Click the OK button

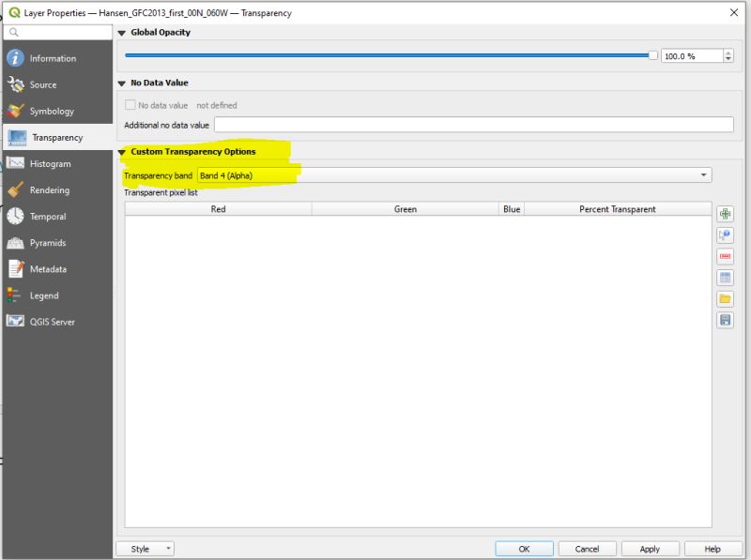[x=524, y=549]
